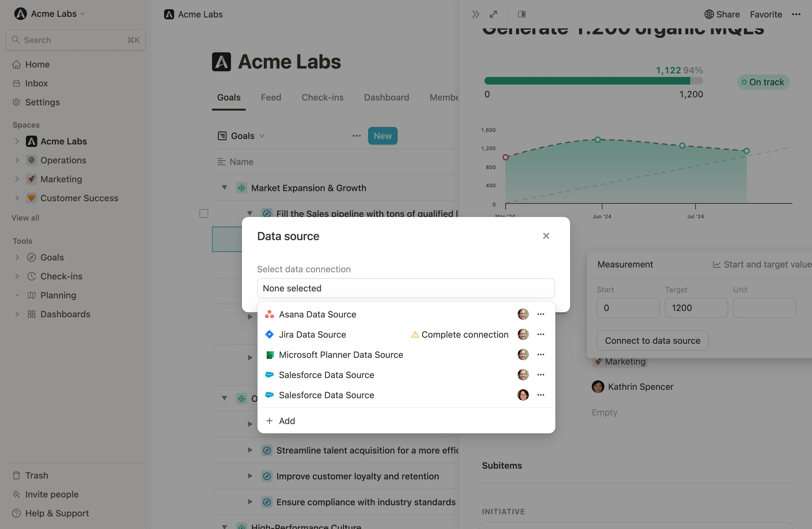
Task: Close the Data source dialog
Action: (546, 236)
